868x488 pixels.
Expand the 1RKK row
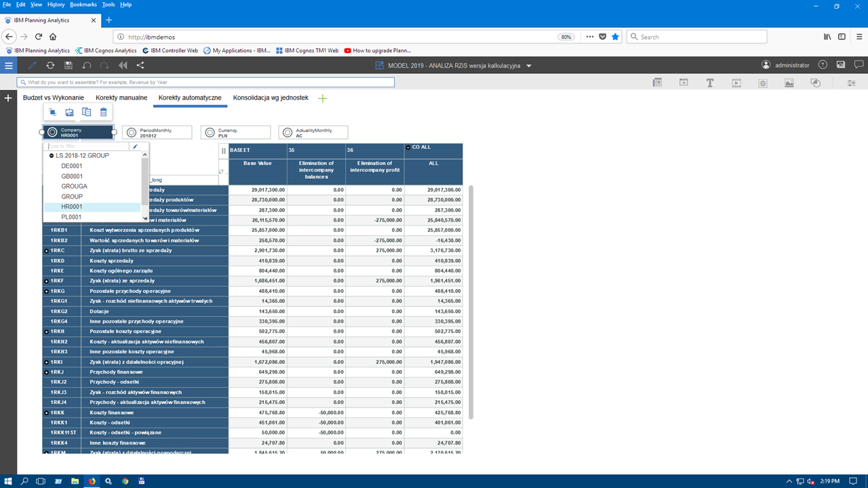47,412
